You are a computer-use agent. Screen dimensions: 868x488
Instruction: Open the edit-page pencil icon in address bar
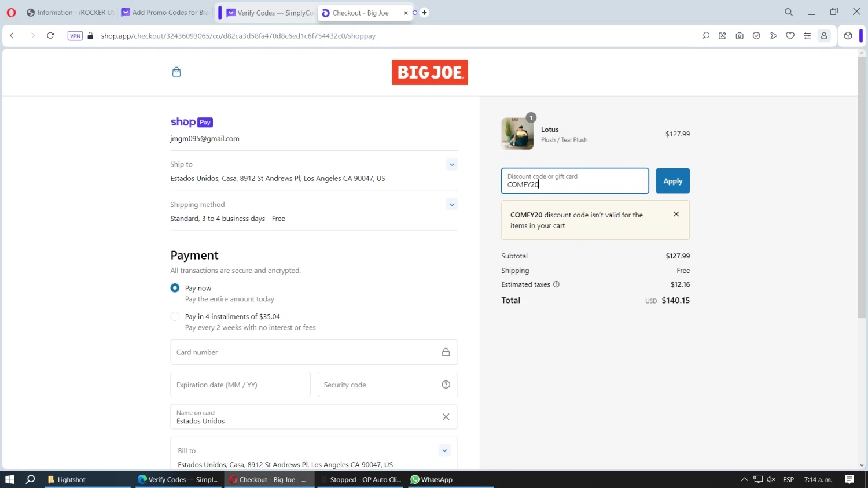(722, 36)
